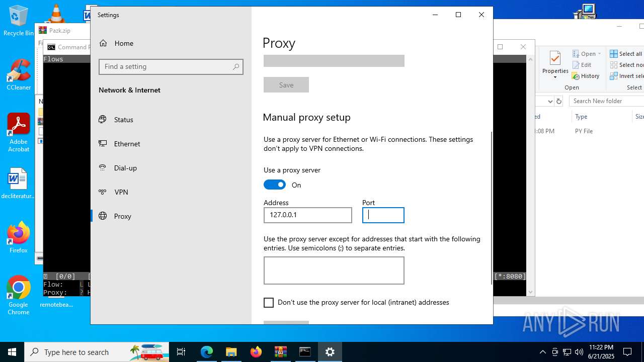644x362 pixels.
Task: Open the taskbar clock and calendar
Action: point(601,352)
